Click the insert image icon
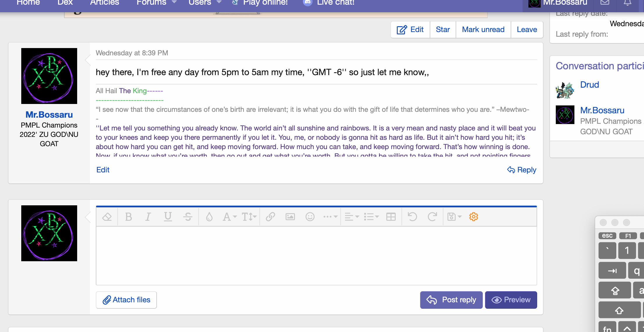The image size is (644, 332). 290,217
